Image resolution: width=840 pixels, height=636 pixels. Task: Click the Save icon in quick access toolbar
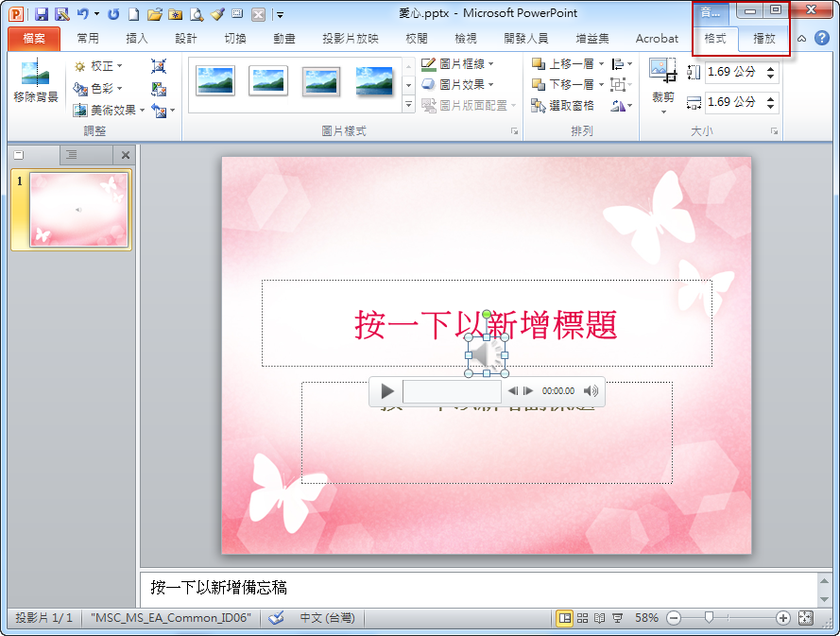pyautogui.click(x=42, y=14)
